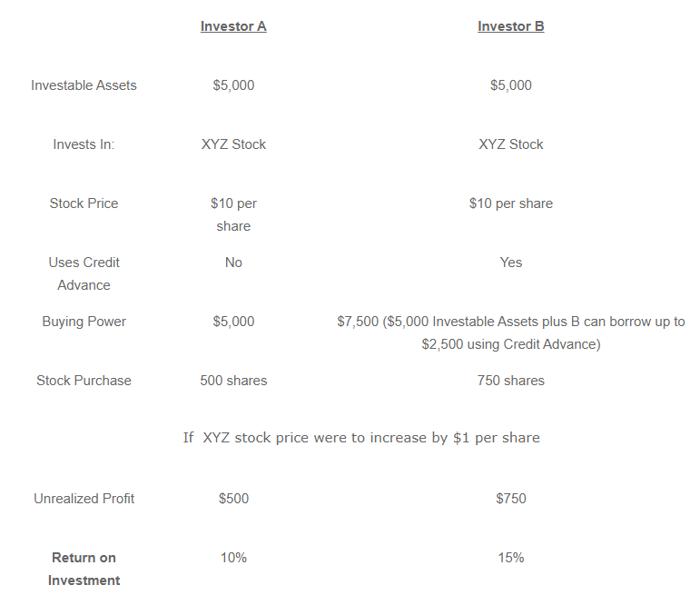Select the 10% return value
The image size is (700, 605).
(x=233, y=558)
